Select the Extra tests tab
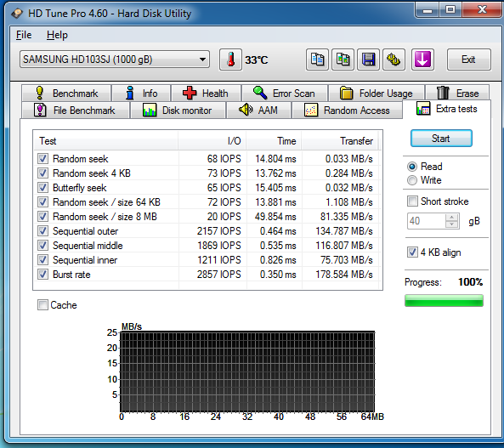Viewport: 504px width, 448px height. (447, 109)
